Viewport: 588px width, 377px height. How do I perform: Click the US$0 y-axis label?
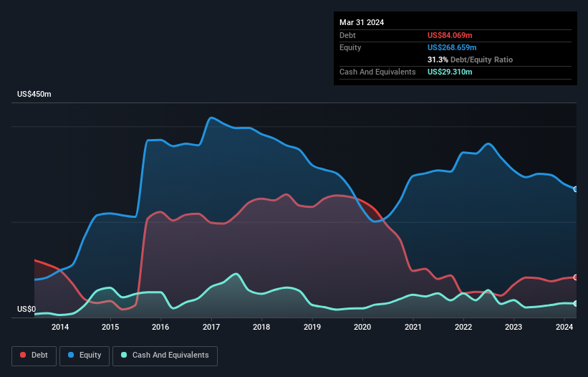pyautogui.click(x=26, y=310)
